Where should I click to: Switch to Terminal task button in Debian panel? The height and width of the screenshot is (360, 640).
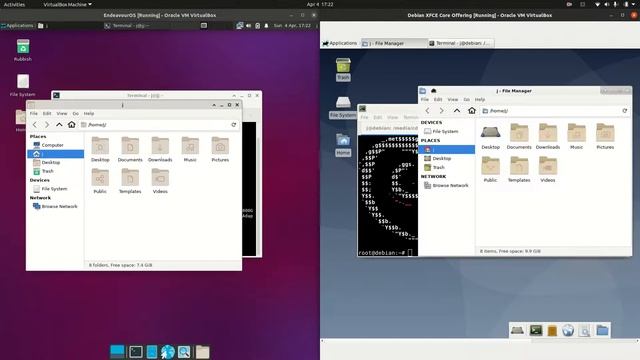tap(460, 43)
